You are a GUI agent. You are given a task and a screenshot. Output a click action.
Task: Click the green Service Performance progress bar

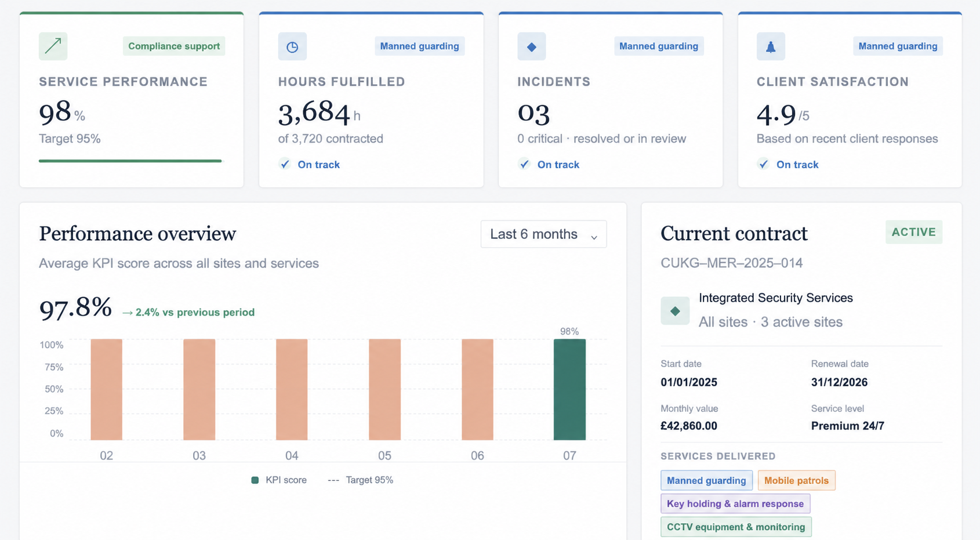point(130,161)
